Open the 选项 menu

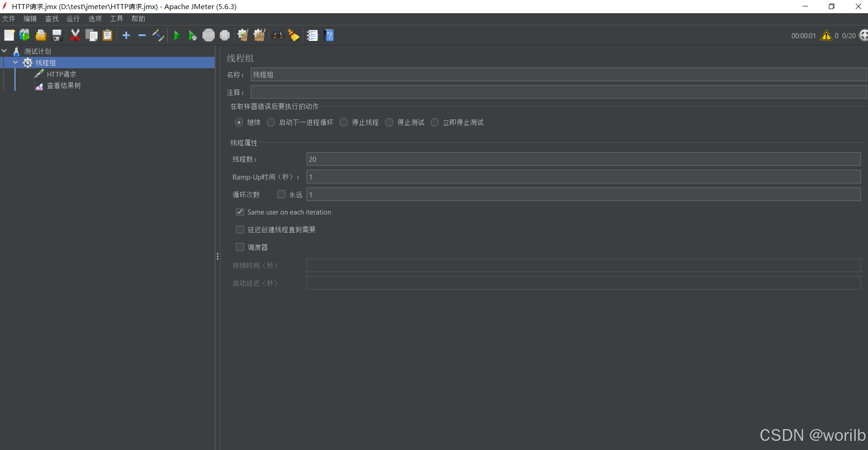[x=95, y=19]
